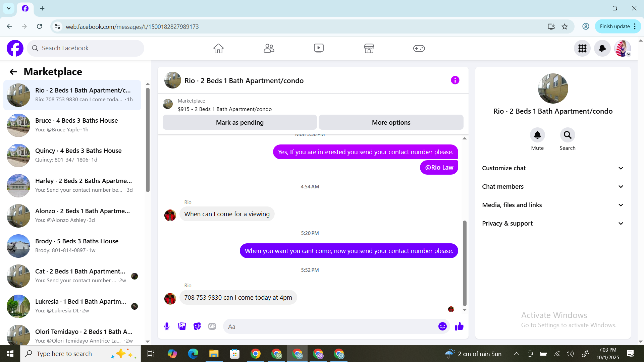Click the chat messages scrollbar
The height and width of the screenshot is (362, 644).
click(x=465, y=263)
